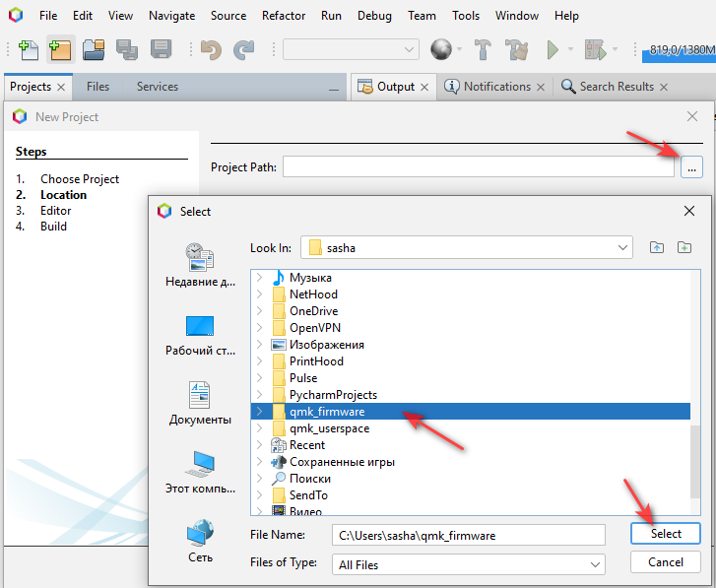Click the File Name text field
The width and height of the screenshot is (716, 588).
tap(467, 535)
